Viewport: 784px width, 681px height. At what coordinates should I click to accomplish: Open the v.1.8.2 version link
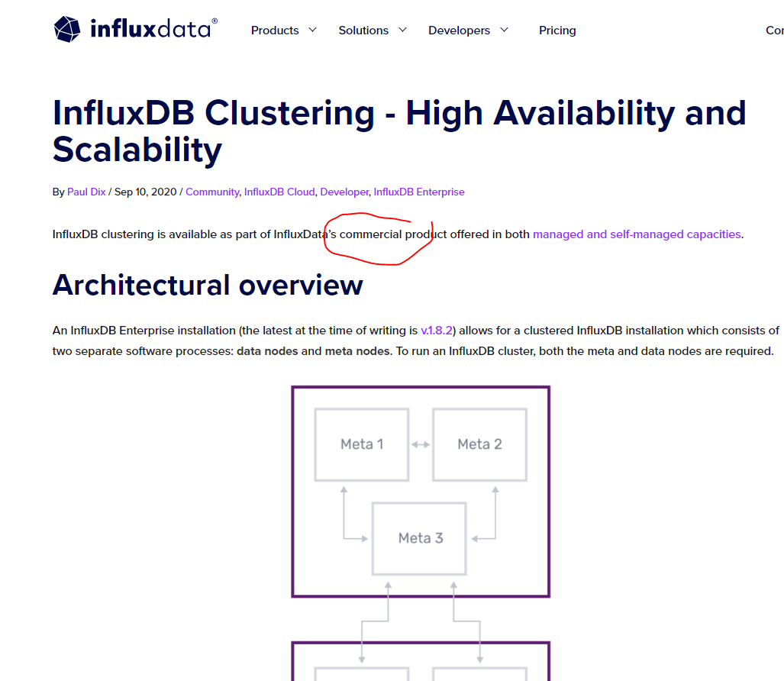click(x=437, y=330)
